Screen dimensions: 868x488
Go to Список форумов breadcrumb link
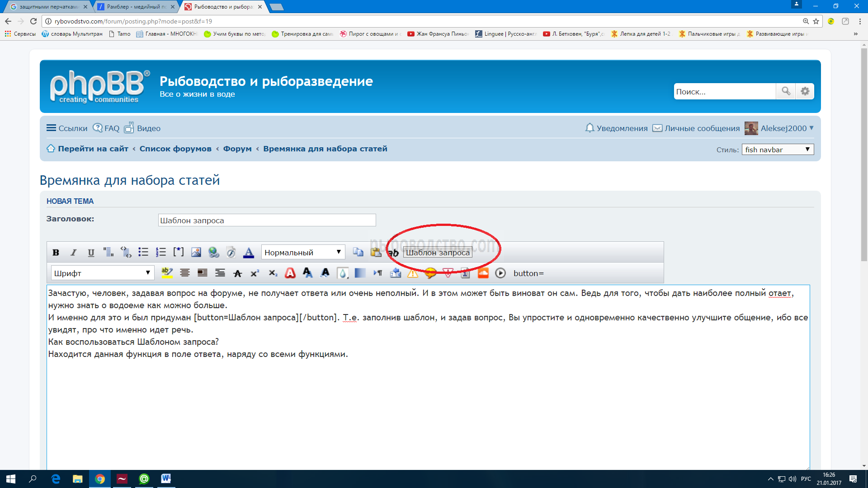tap(175, 149)
